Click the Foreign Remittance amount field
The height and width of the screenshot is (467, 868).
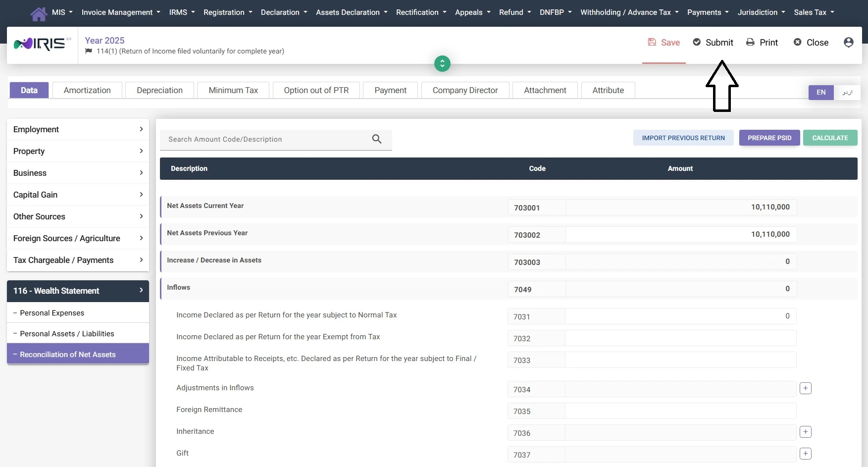[681, 411]
